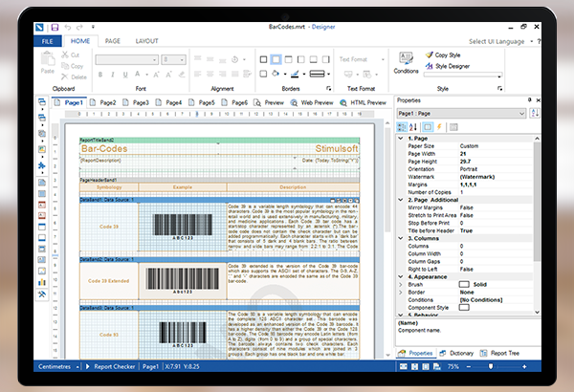Click the Bold font button
This screenshot has height=392, width=574.
pos(100,75)
